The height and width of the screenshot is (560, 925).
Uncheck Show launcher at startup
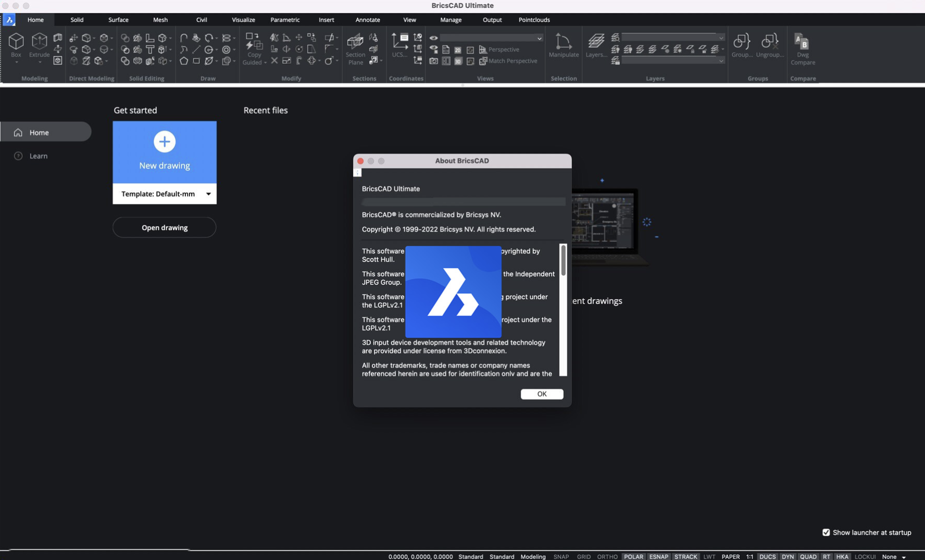click(x=826, y=532)
